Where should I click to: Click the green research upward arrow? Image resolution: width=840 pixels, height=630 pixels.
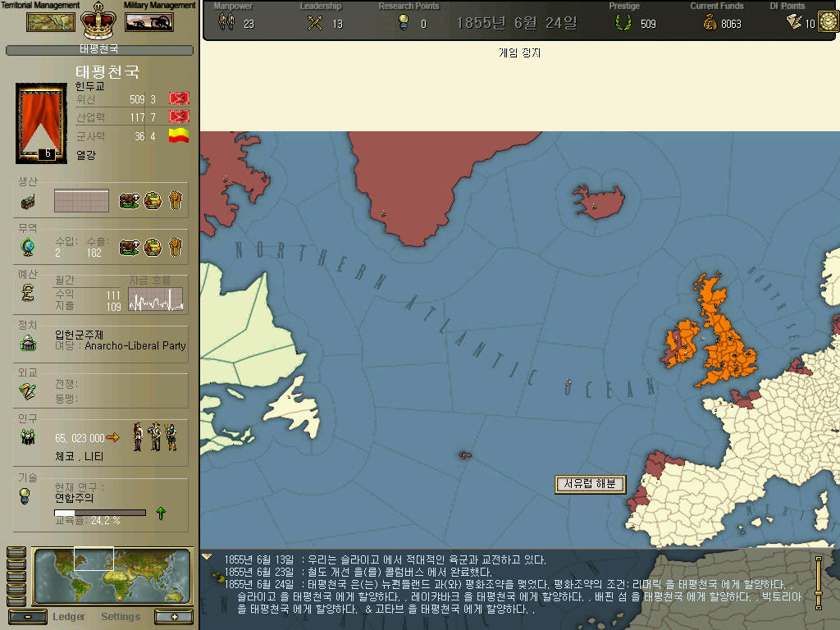pos(161,514)
